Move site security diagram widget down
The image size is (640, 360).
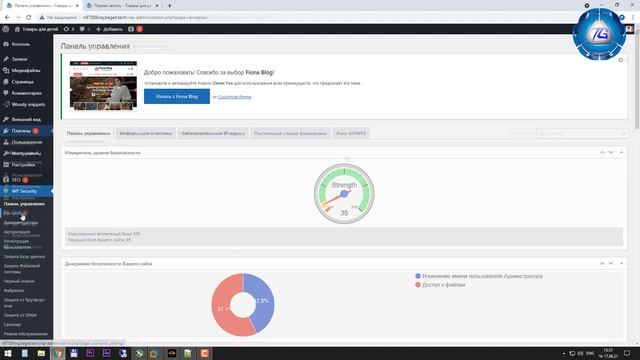(x=611, y=263)
